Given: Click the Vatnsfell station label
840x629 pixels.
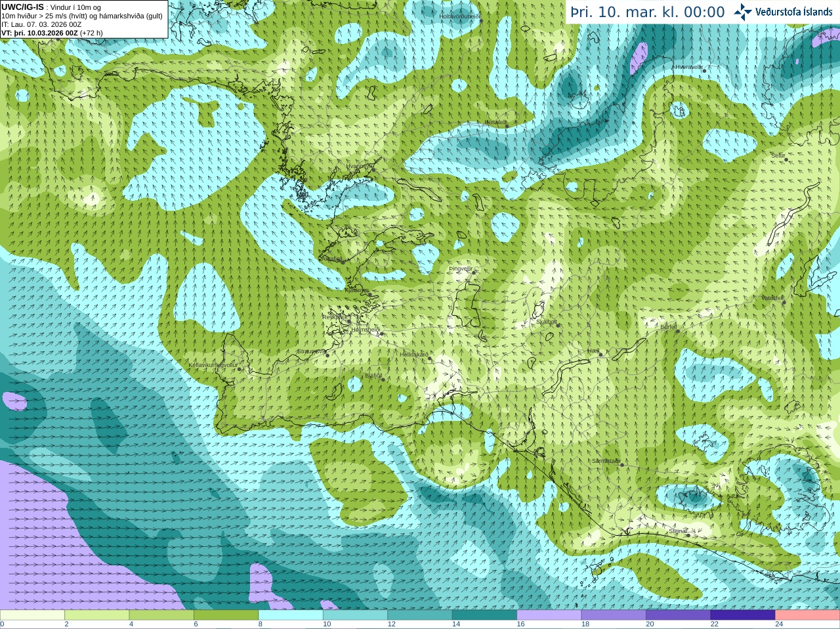Looking at the screenshot, I should [x=772, y=298].
